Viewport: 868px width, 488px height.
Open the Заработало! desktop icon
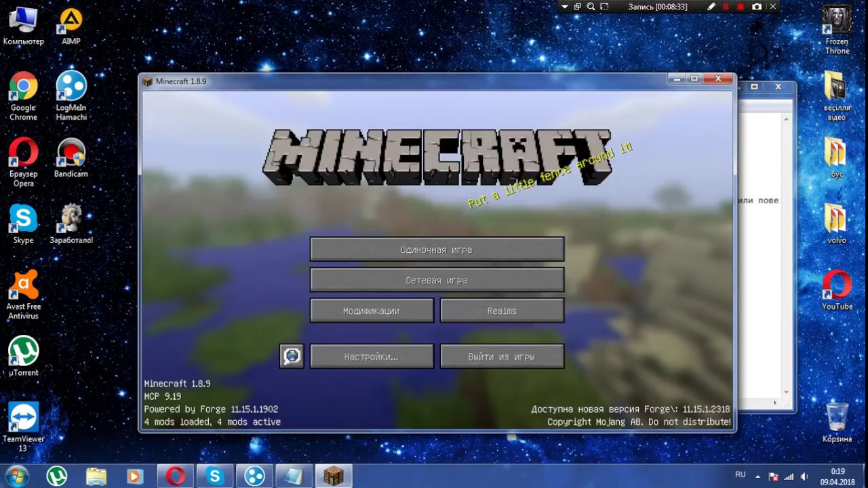coord(71,224)
